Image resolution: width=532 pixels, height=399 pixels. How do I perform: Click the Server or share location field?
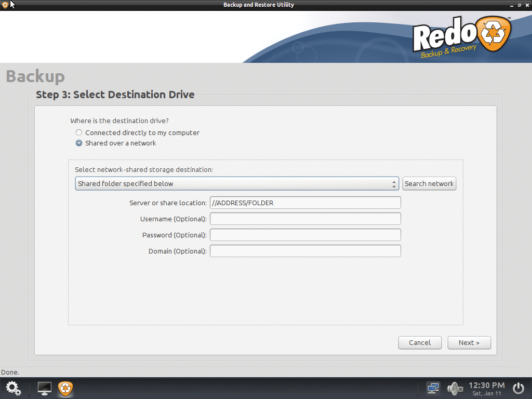click(x=305, y=203)
